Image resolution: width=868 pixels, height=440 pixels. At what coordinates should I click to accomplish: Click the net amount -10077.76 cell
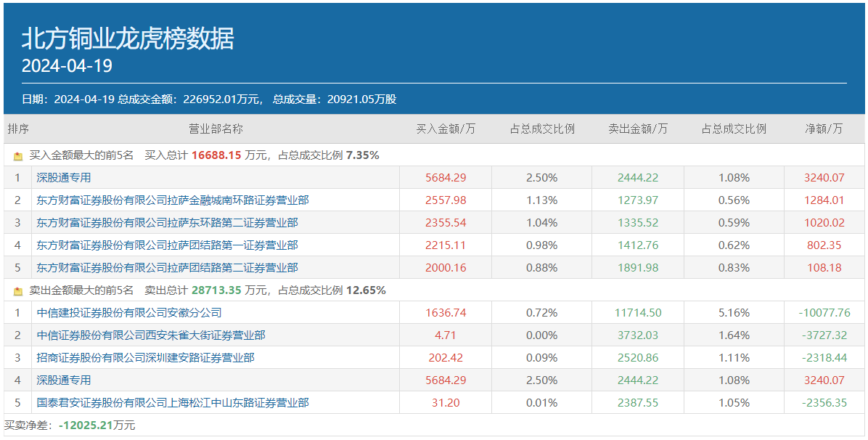[x=824, y=312]
